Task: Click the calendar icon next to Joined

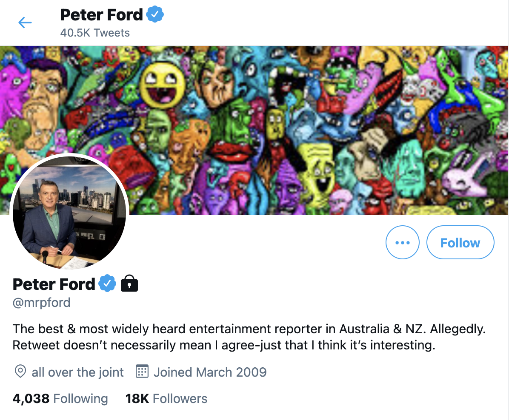Action: point(142,372)
